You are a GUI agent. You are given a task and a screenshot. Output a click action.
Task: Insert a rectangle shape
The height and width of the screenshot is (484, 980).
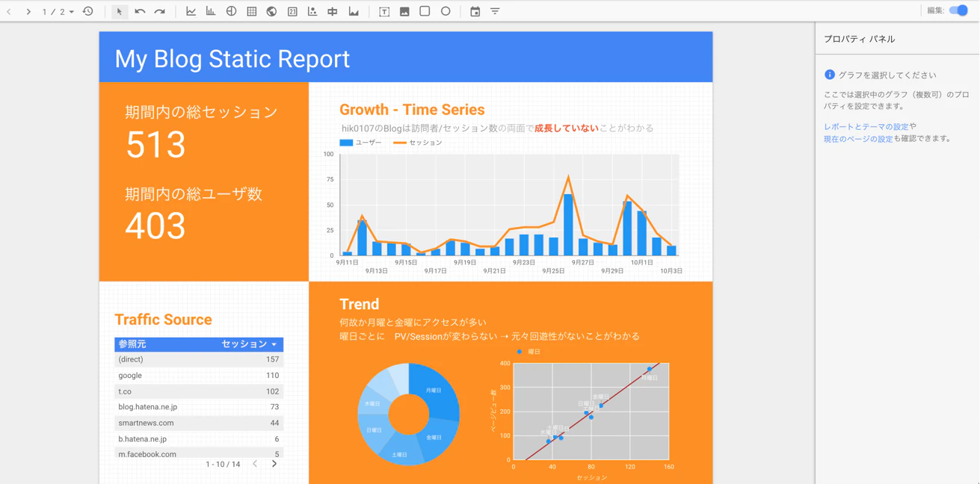425,11
